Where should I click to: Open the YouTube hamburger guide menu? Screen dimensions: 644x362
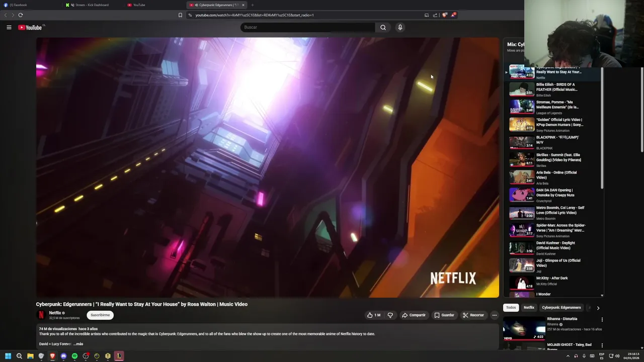9,27
